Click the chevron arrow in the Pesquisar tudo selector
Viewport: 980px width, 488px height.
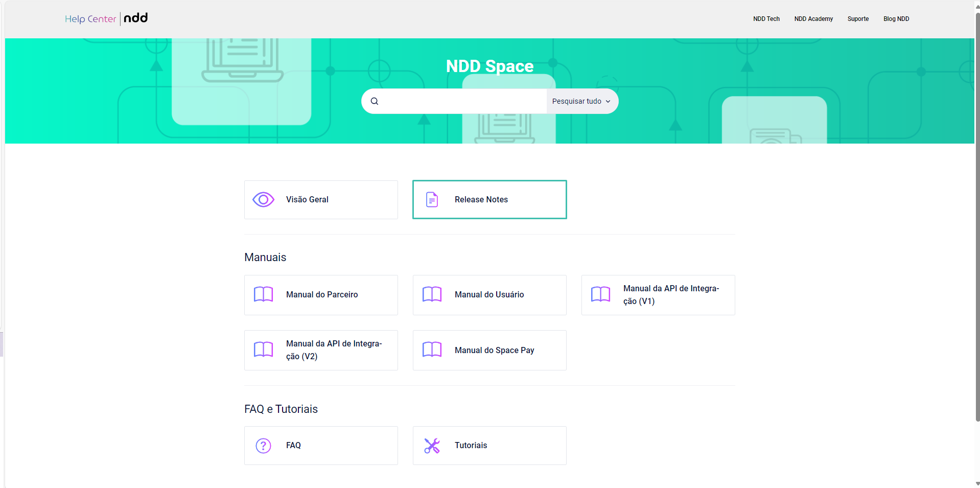pos(608,102)
